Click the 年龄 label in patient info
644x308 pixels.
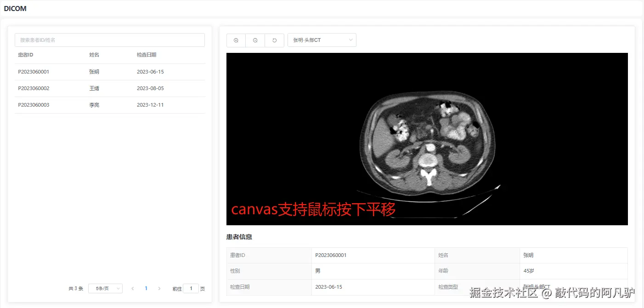[443, 271]
